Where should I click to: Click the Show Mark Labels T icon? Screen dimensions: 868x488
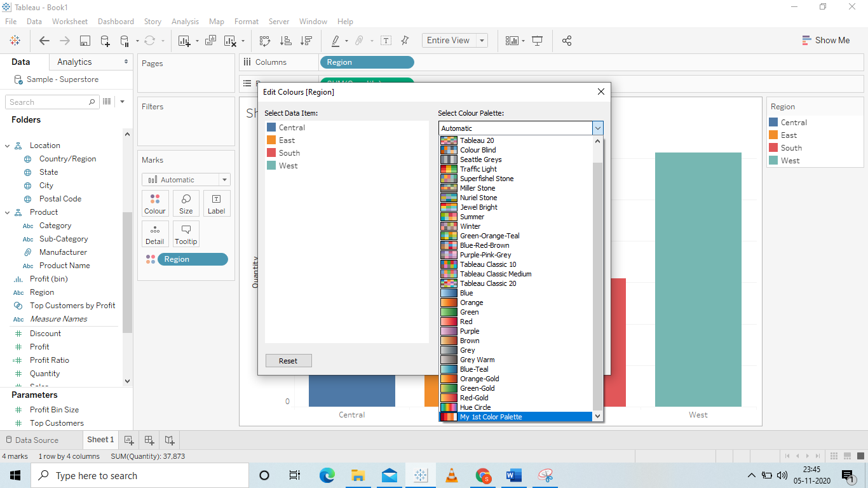pos(386,41)
